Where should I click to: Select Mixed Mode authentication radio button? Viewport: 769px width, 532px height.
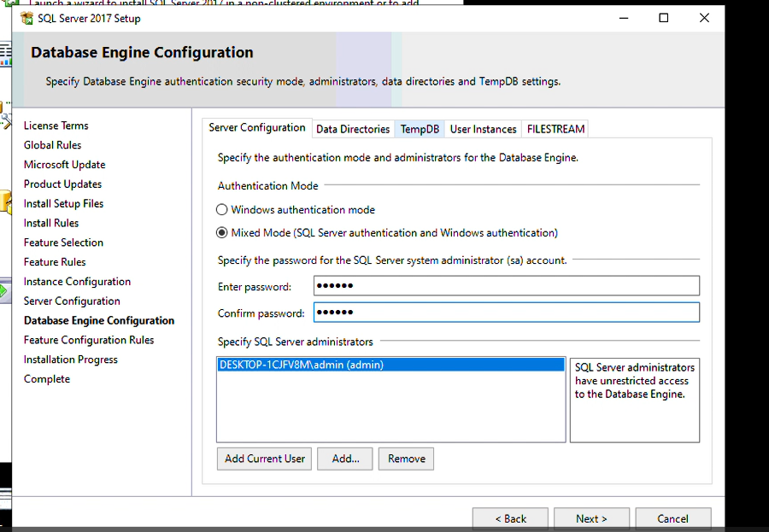221,233
